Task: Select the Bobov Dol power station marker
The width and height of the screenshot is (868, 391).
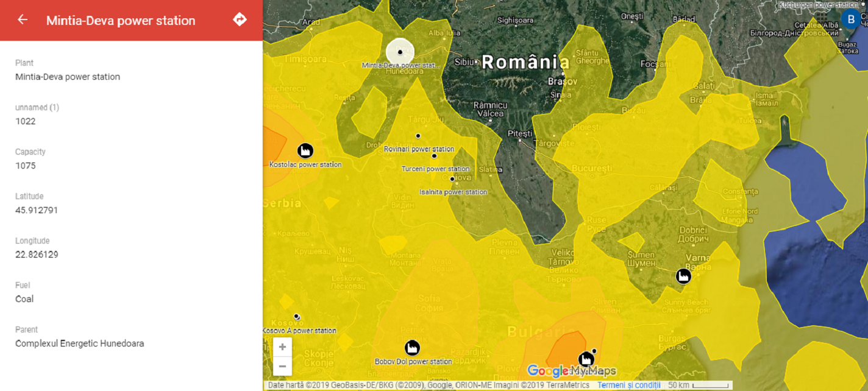Action: tap(412, 348)
